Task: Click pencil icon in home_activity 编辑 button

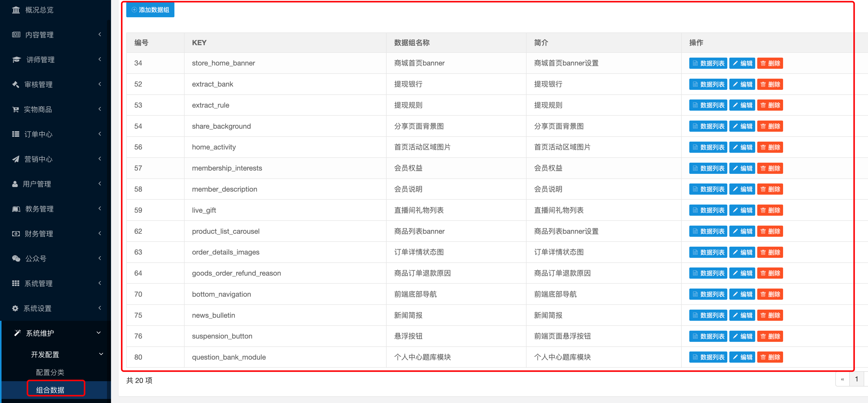Action: point(735,147)
